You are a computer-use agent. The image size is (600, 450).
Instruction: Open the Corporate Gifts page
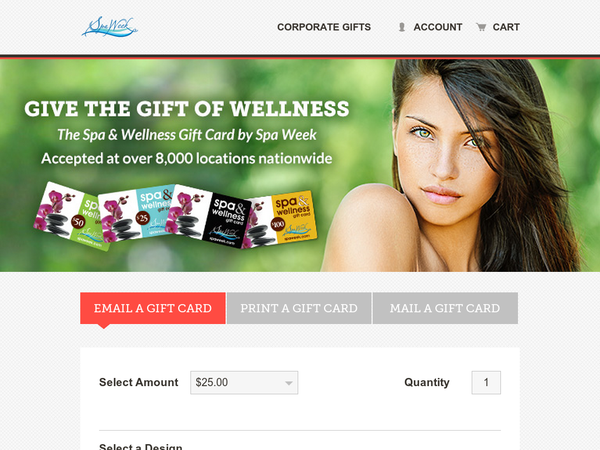tap(324, 27)
